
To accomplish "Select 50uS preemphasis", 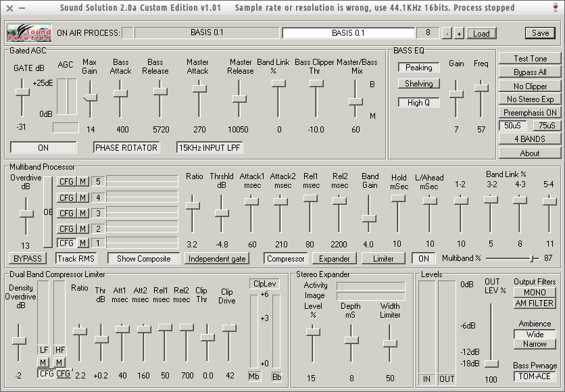I will (512, 126).
